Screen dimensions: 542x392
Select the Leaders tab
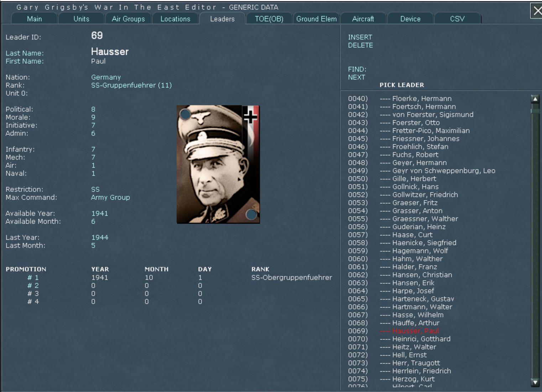(222, 19)
